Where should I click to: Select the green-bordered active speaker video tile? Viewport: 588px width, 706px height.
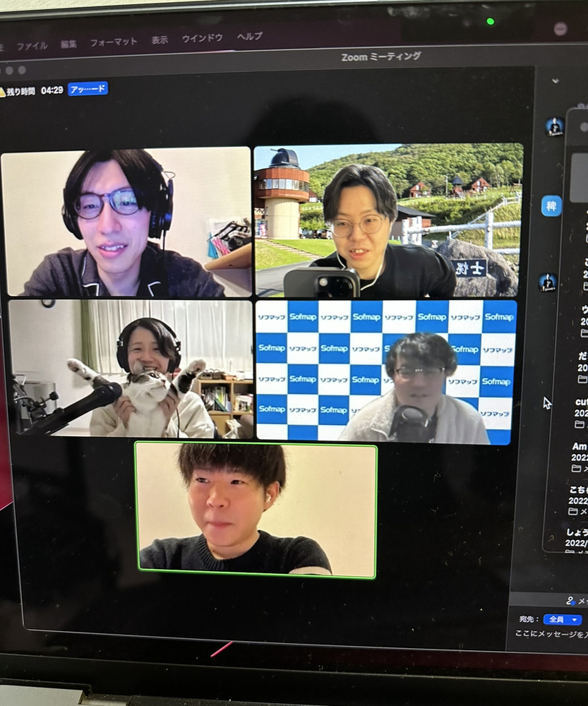pyautogui.click(x=256, y=510)
